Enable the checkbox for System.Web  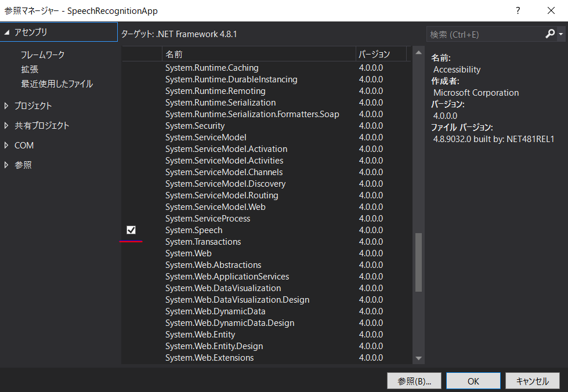point(130,253)
